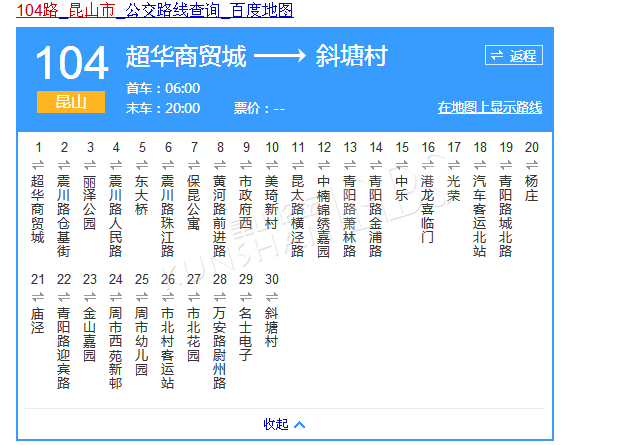Click transfer icon above 光荣 stop
Viewport: 617px width, 445px height.
coord(453,164)
